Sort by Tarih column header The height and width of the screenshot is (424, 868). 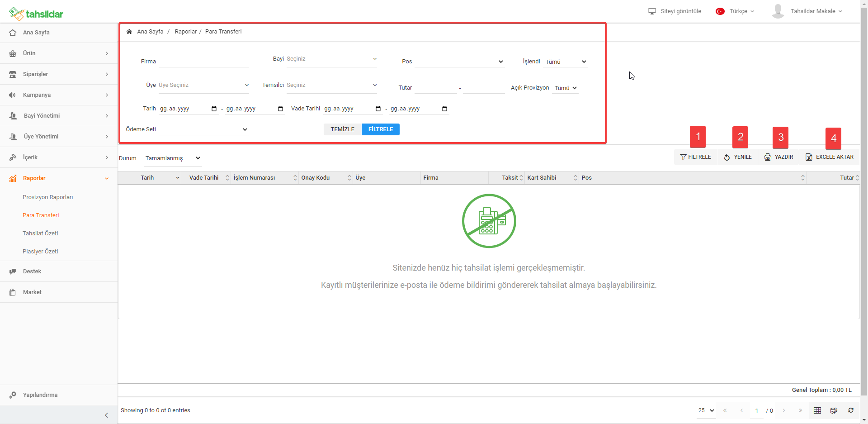[150, 178]
